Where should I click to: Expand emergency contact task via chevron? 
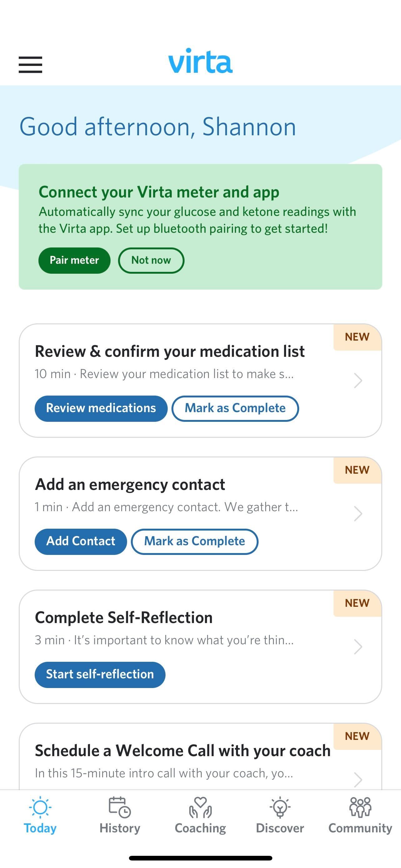(x=358, y=514)
